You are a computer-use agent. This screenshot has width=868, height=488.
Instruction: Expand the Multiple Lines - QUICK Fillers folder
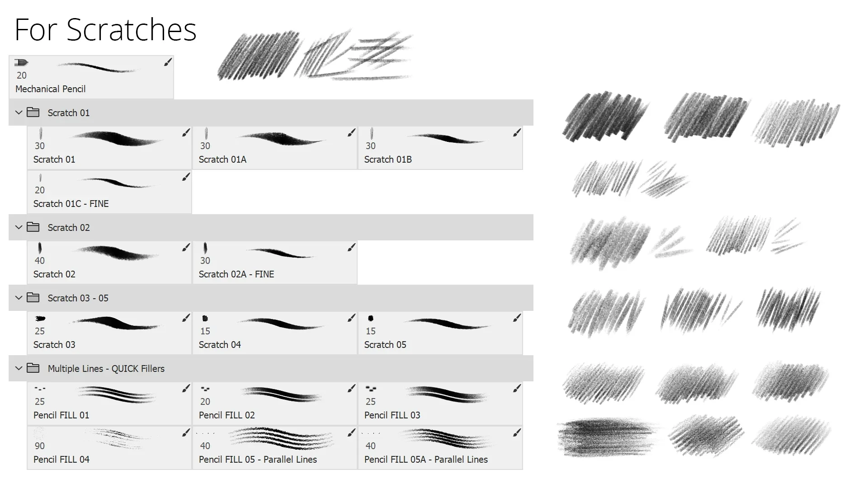point(20,368)
